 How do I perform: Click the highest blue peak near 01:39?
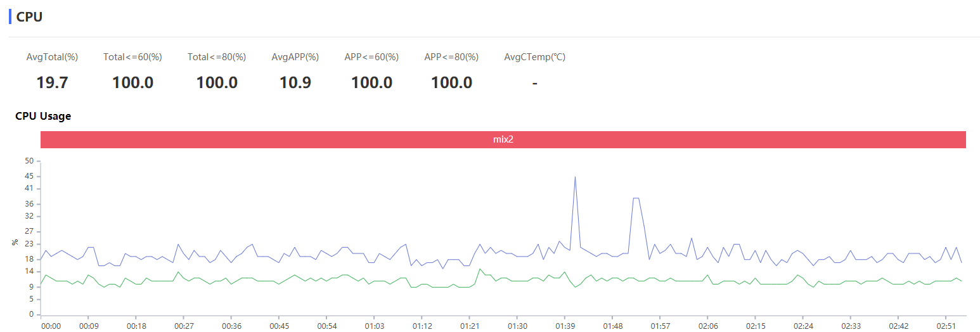tap(575, 177)
